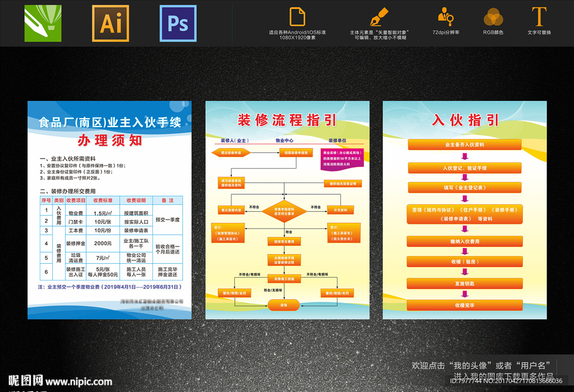Click the '提出装修申请' flowchart box

[231, 152]
